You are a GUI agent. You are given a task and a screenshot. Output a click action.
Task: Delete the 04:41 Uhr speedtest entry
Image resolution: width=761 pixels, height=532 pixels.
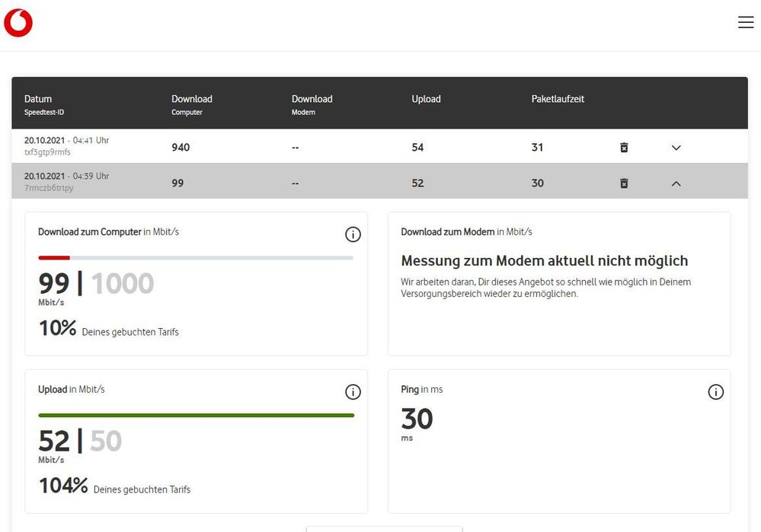click(x=624, y=148)
